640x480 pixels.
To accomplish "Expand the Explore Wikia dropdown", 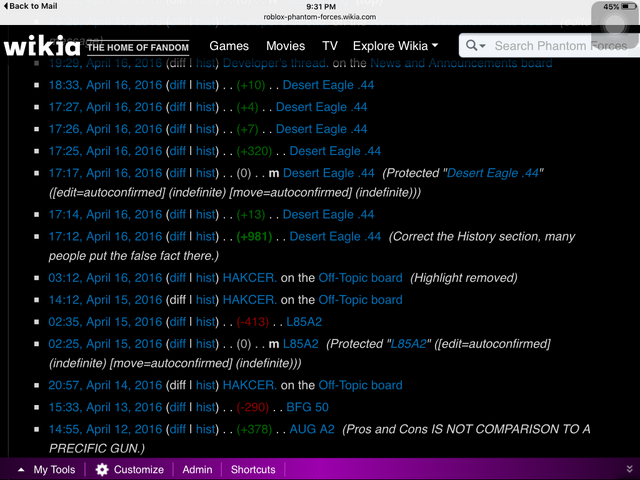I will tap(395, 46).
